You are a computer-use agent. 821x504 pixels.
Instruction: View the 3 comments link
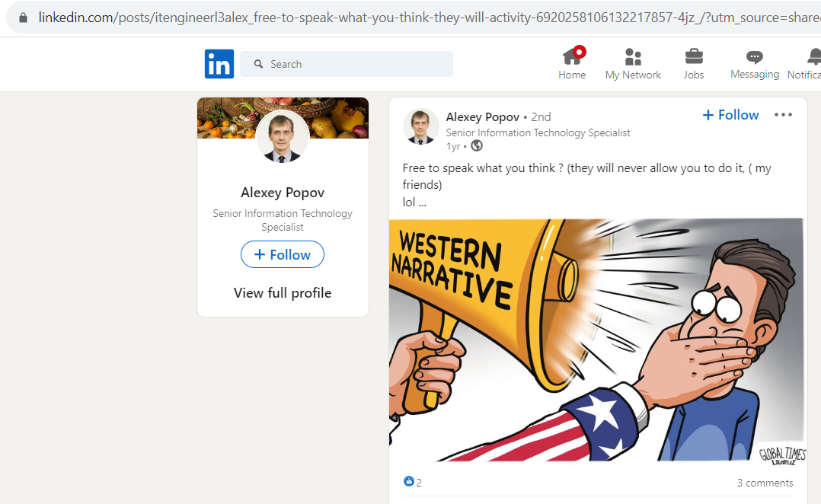(x=765, y=483)
